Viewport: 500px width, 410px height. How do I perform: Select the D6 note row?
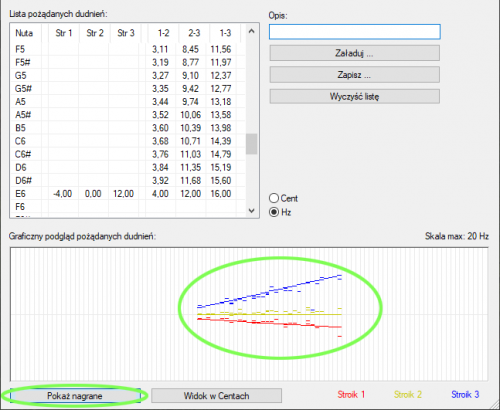tap(128, 167)
